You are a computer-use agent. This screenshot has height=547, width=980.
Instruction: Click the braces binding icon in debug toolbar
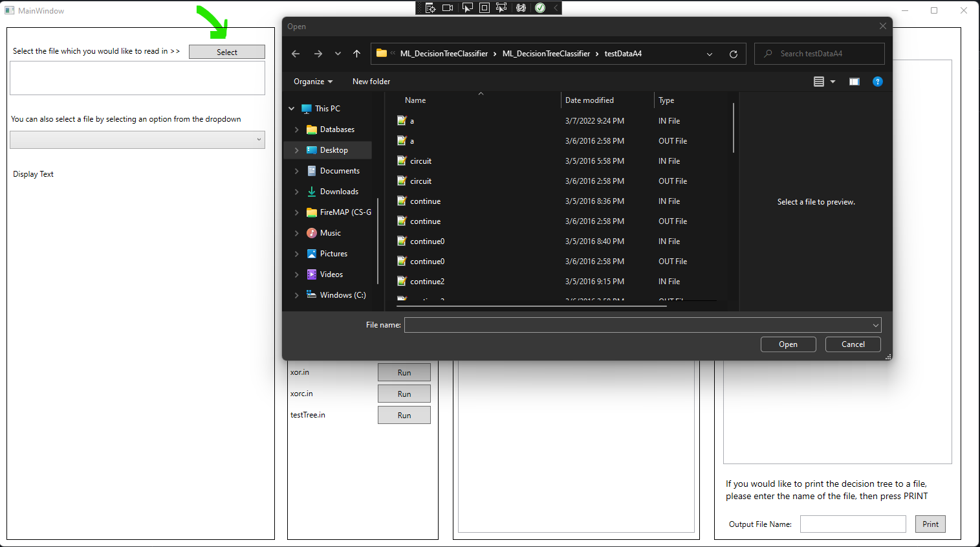[x=521, y=8]
